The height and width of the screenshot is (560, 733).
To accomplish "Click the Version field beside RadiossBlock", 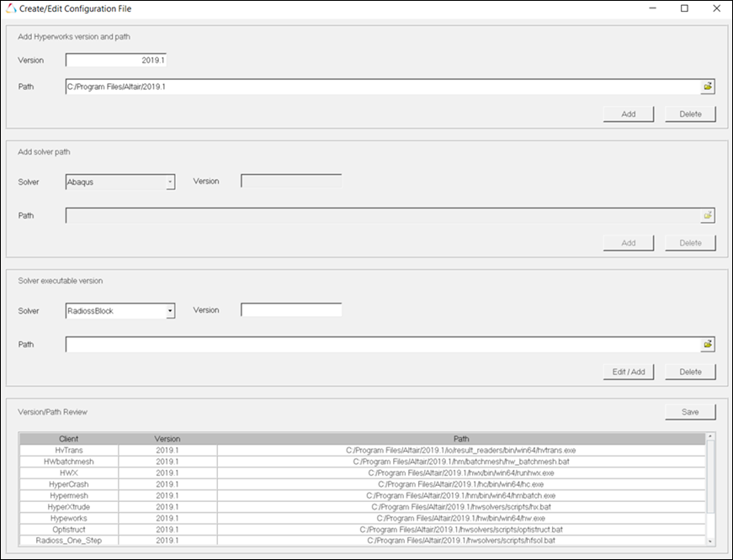I will tap(291, 310).
